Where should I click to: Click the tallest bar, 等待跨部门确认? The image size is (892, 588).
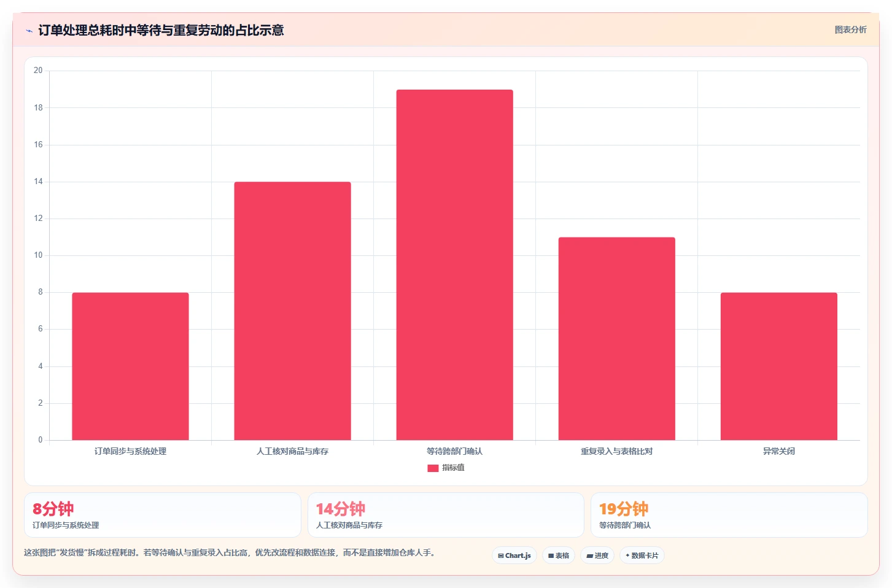click(454, 265)
